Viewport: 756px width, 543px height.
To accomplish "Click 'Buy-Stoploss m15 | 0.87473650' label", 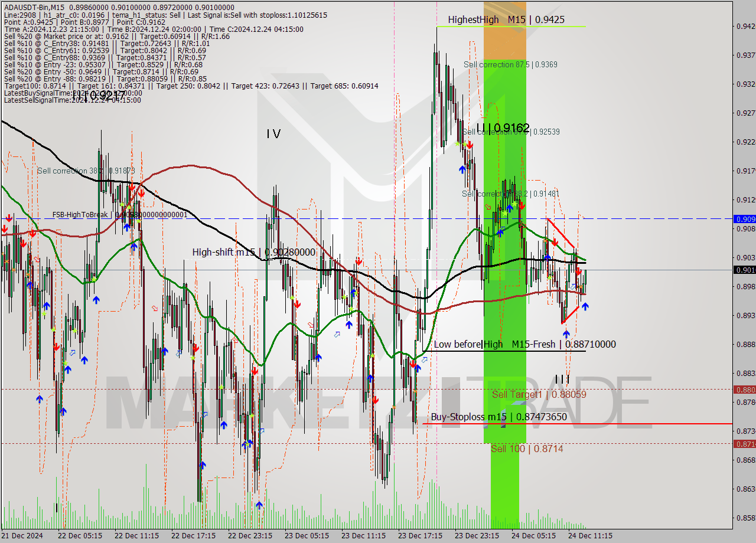I will pos(498,417).
